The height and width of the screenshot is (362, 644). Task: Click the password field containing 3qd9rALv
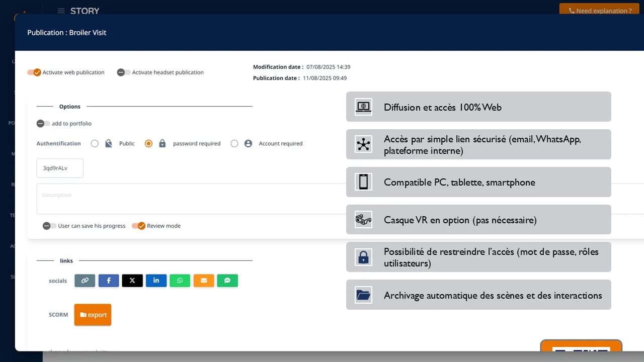pos(60,168)
